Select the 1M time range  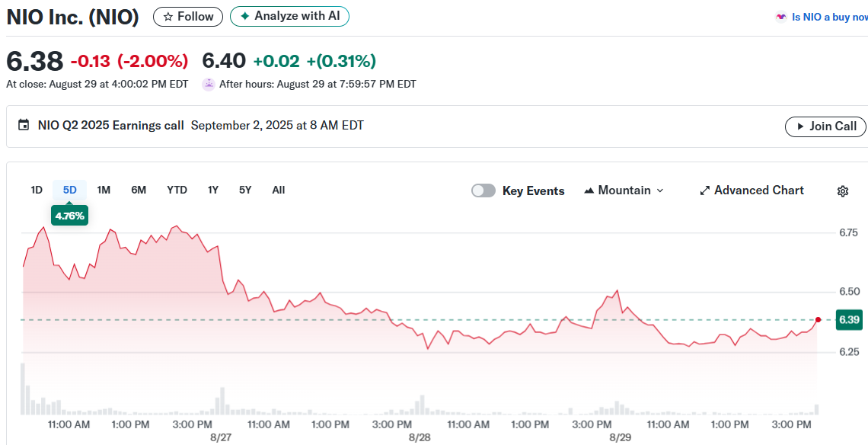pos(104,190)
